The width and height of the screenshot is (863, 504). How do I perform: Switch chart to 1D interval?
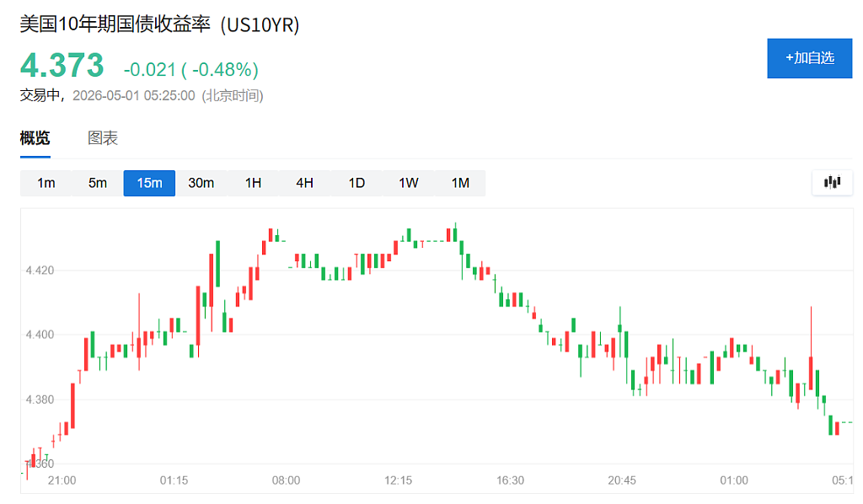coord(356,183)
